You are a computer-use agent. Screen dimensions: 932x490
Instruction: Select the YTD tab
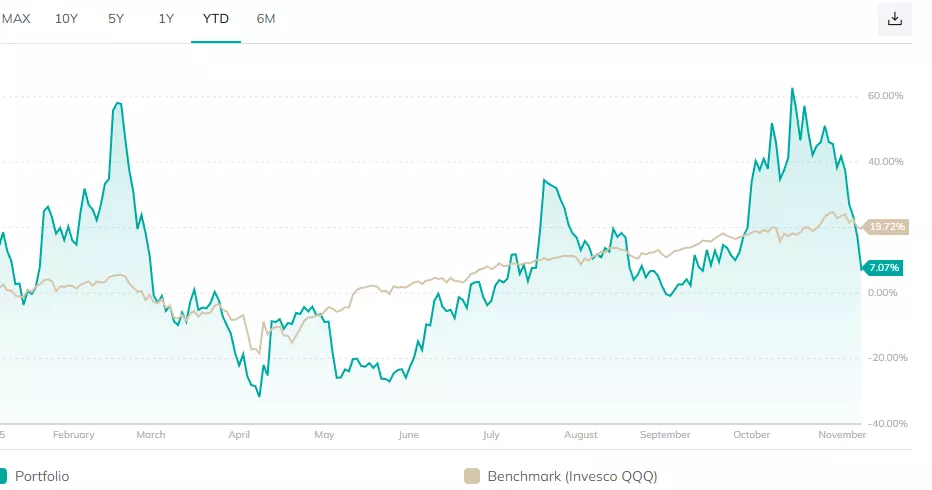216,19
